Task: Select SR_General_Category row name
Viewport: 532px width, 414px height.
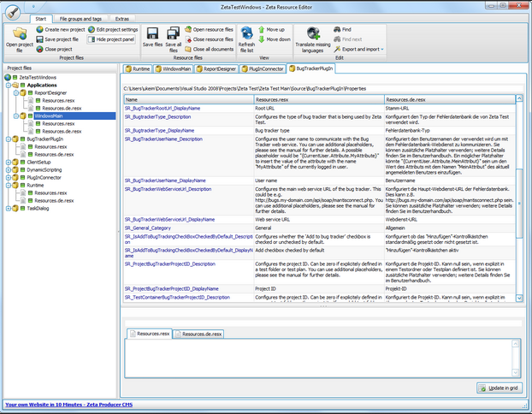Action: 148,228
